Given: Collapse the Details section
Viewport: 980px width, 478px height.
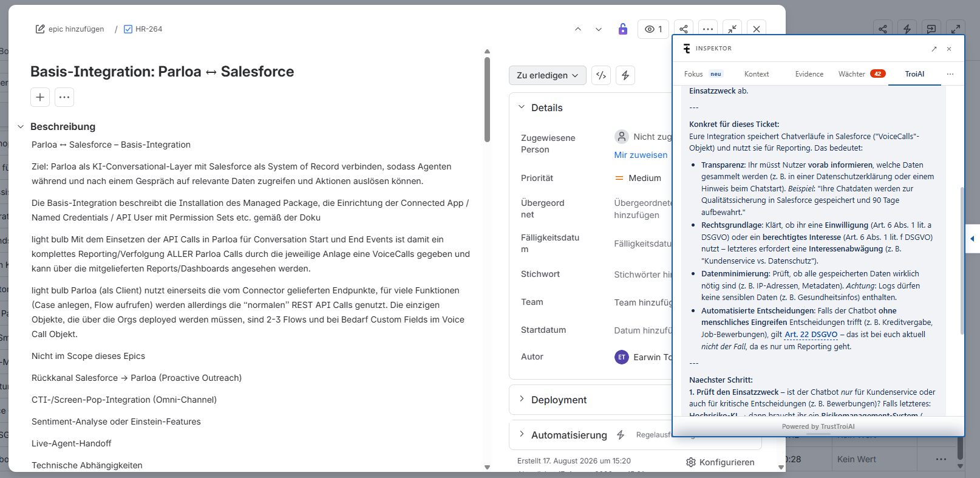Looking at the screenshot, I should point(522,108).
